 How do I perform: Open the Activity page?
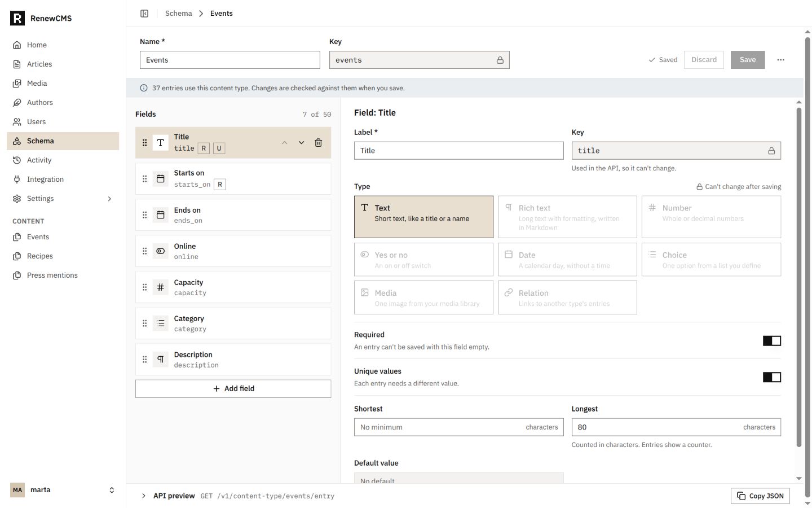(x=63, y=160)
